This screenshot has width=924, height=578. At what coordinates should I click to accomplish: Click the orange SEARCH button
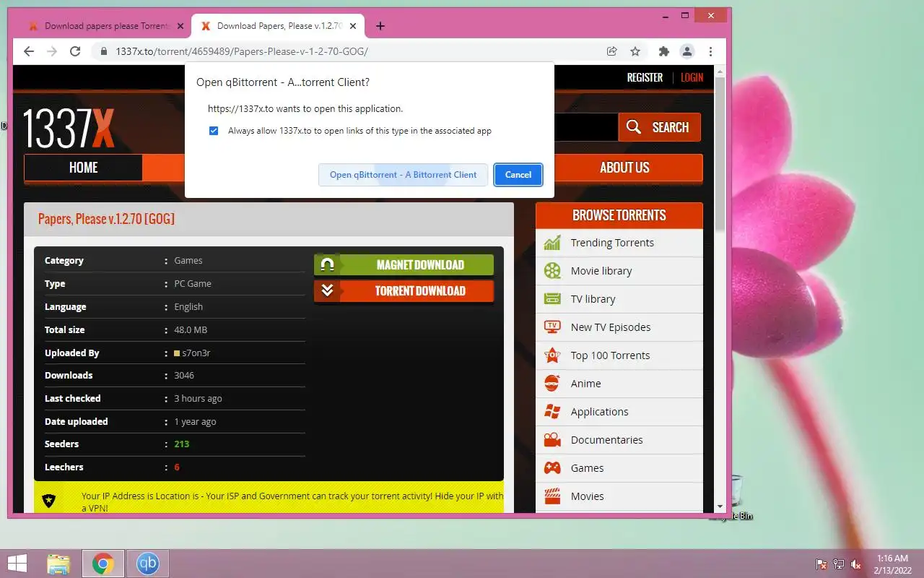pos(660,127)
